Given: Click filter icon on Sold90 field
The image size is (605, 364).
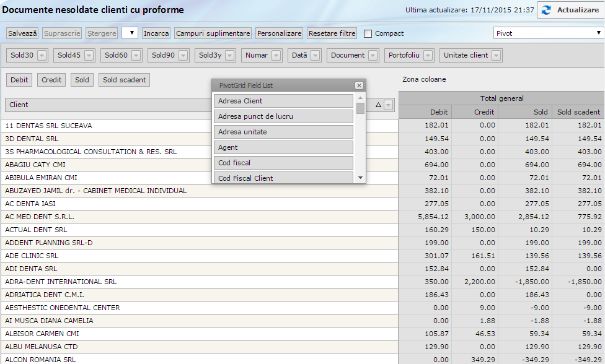Looking at the screenshot, I should [x=183, y=56].
